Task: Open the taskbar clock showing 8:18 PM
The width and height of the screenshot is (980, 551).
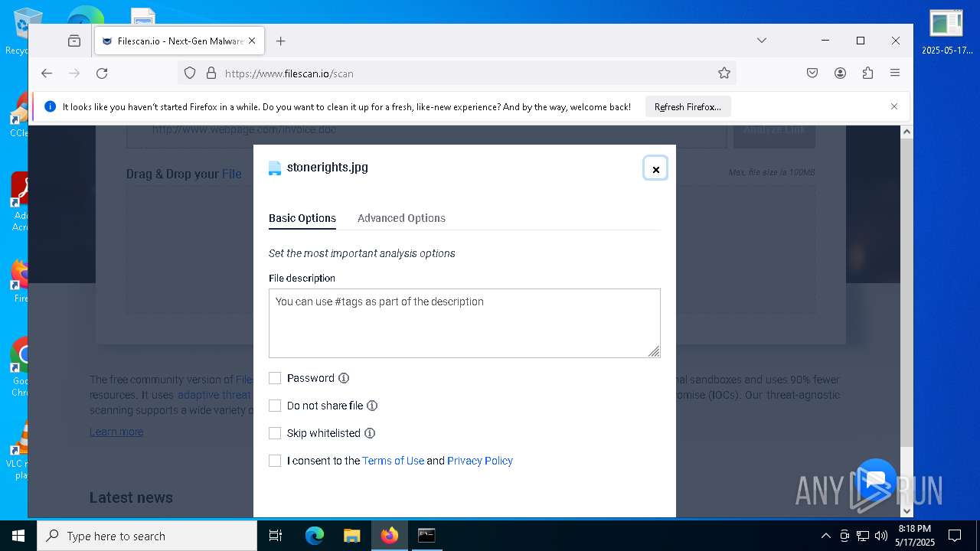Action: (x=915, y=536)
